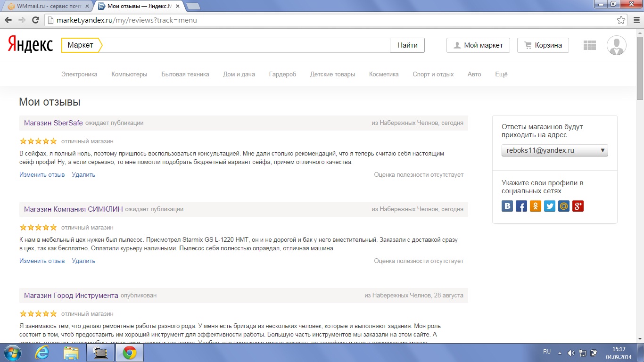644x362 pixels.
Task: Open Мой маркет button
Action: [478, 45]
